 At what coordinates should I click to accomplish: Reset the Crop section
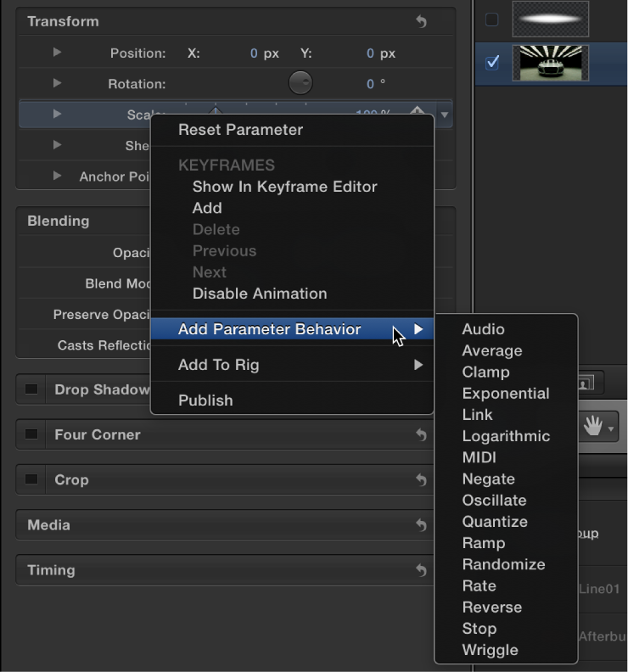pos(422,479)
